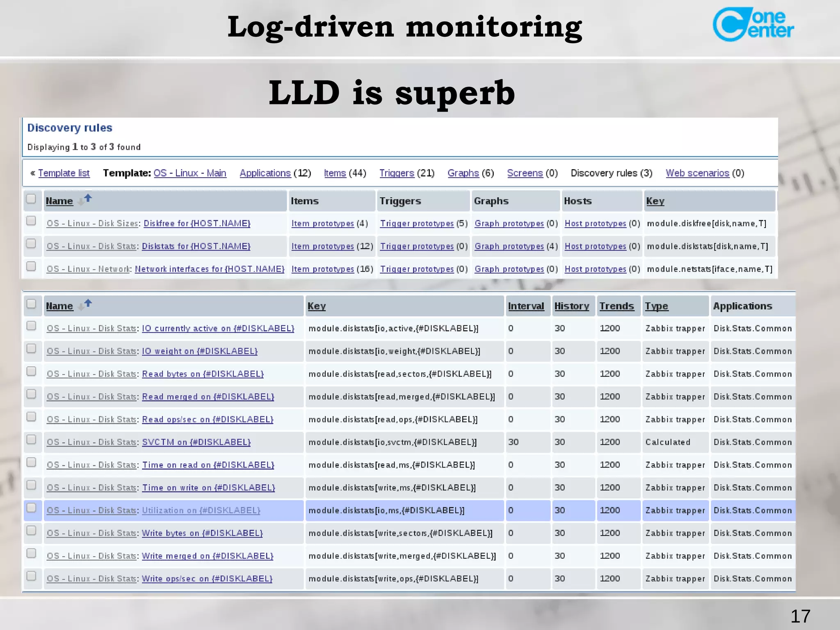
Task: Go to Screens (0)
Action: coord(525,173)
